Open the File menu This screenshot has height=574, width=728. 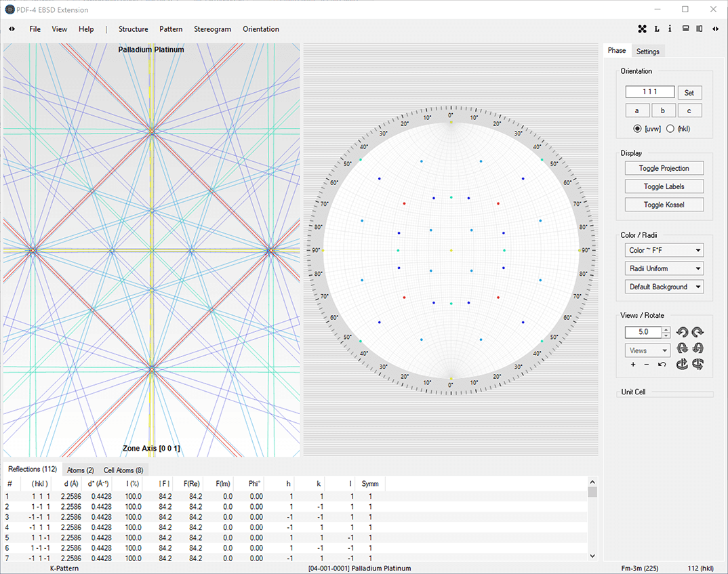(35, 28)
